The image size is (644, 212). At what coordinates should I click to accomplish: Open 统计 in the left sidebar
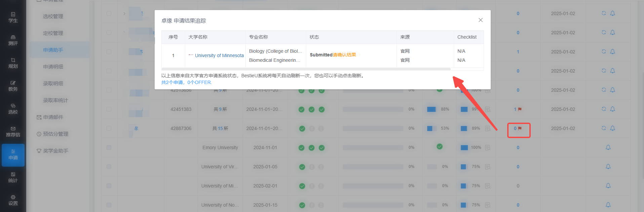(13, 177)
